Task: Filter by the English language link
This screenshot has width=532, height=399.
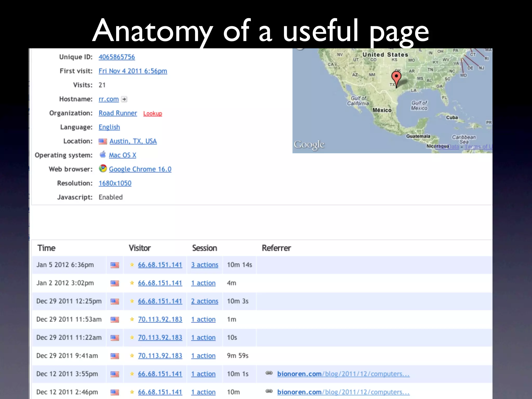Action: pos(109,127)
